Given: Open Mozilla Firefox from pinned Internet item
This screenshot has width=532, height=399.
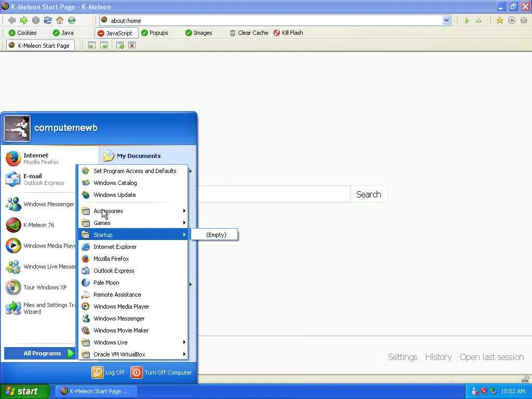Looking at the screenshot, I should pyautogui.click(x=40, y=158).
